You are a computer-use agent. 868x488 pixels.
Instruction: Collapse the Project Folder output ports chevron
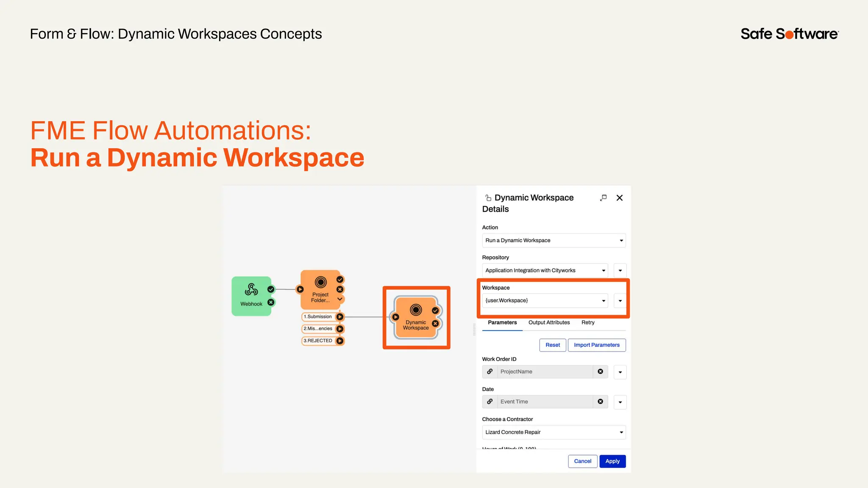(x=340, y=299)
